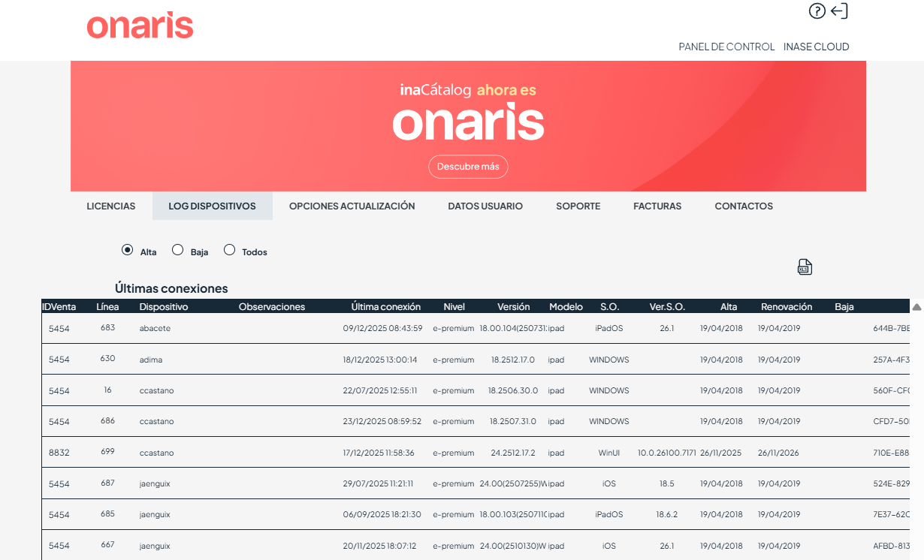This screenshot has width=924, height=560.
Task: Open the PANEL DE CONTROL link
Action: 726,47
